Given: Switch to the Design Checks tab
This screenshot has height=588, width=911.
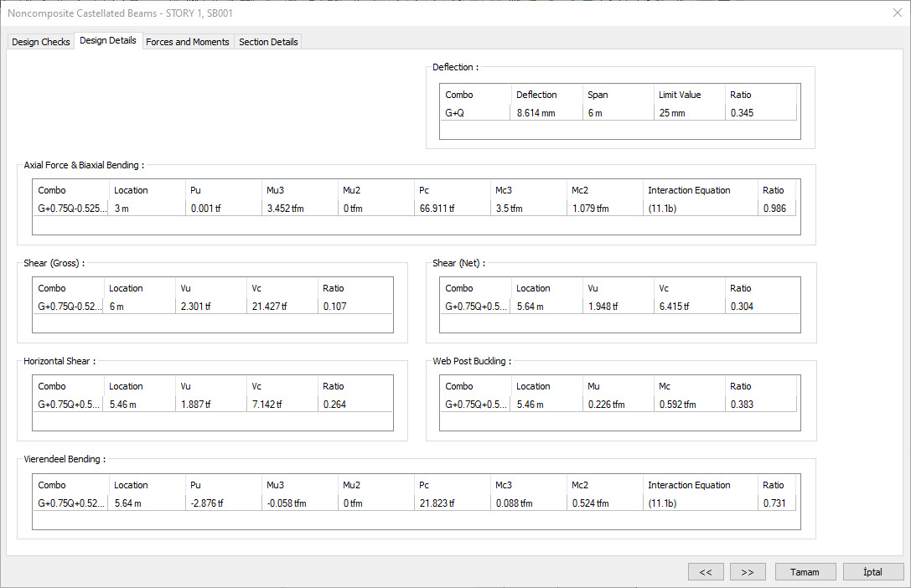Looking at the screenshot, I should point(41,42).
